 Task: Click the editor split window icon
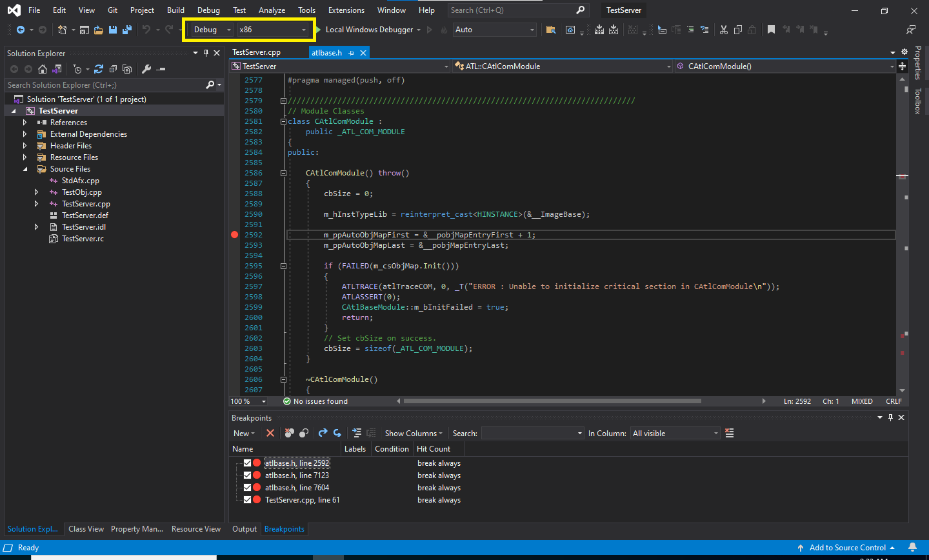pyautogui.click(x=902, y=66)
